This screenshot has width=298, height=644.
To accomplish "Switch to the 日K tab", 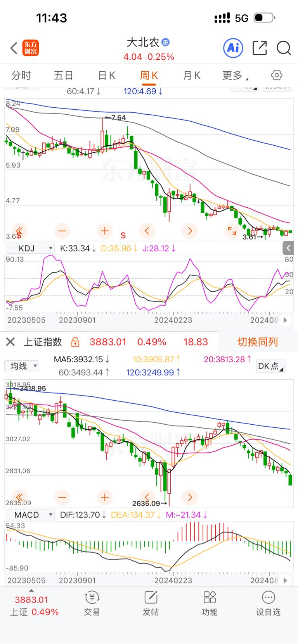I will click(x=106, y=75).
